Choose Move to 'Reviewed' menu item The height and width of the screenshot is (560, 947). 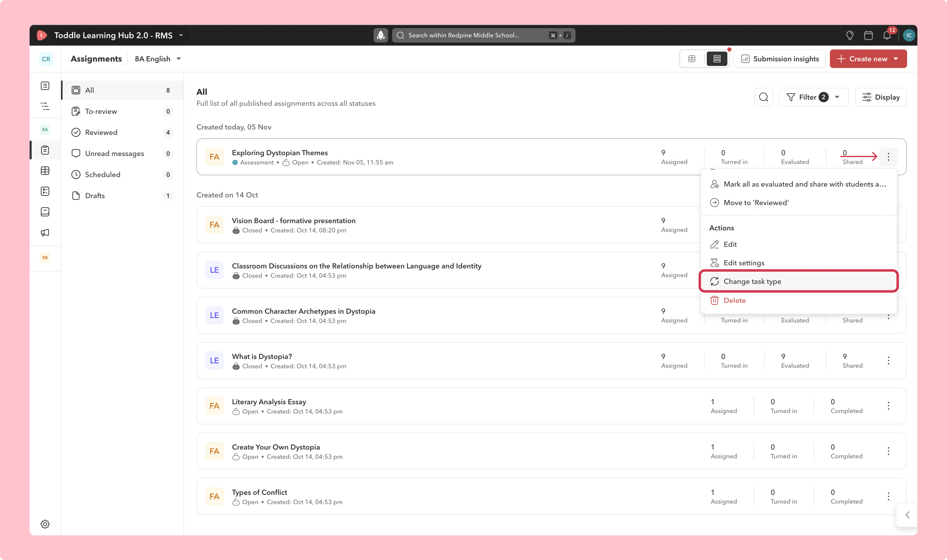pos(799,203)
